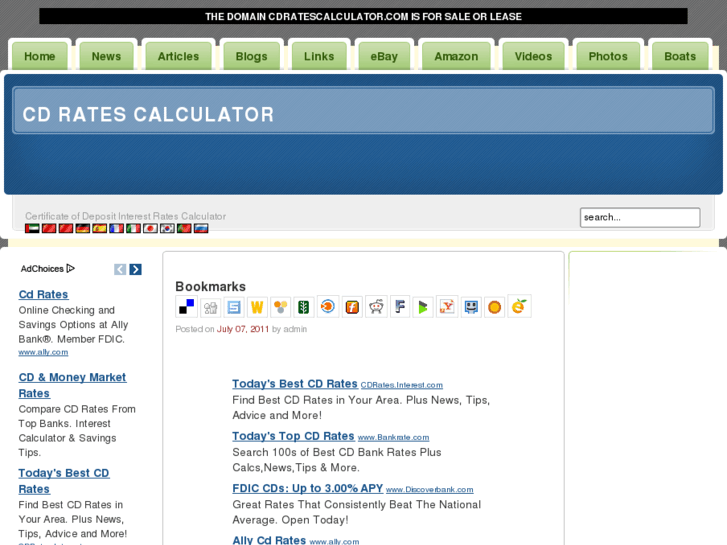Screen dimensions: 727x545
Task: Open the Blogs navigation tab
Action: (251, 56)
